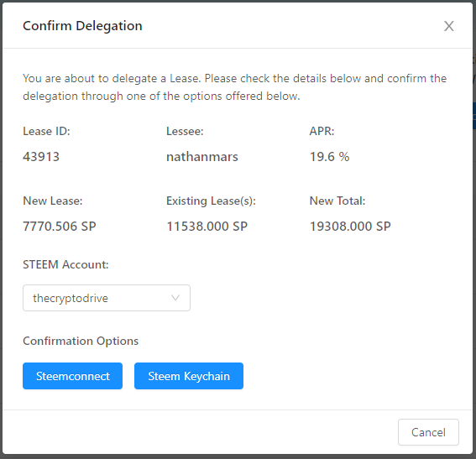Click the Lessee label
This screenshot has width=476, height=459.
click(x=185, y=132)
